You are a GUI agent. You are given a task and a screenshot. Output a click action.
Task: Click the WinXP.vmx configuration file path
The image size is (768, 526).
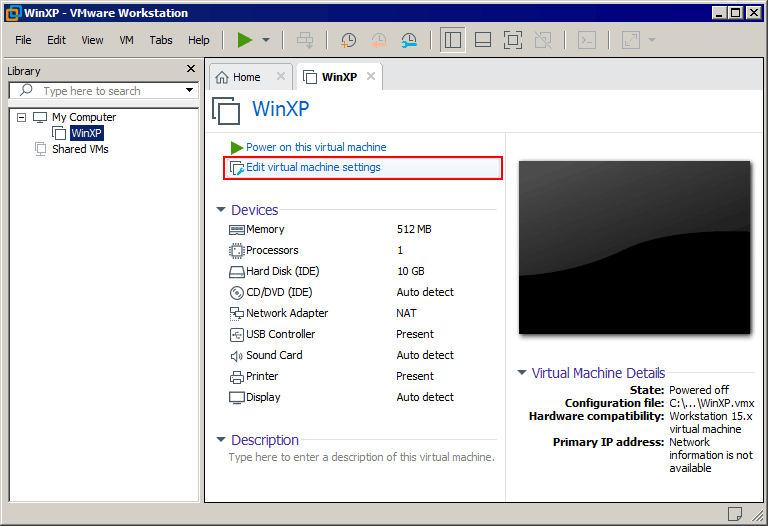[x=712, y=403]
